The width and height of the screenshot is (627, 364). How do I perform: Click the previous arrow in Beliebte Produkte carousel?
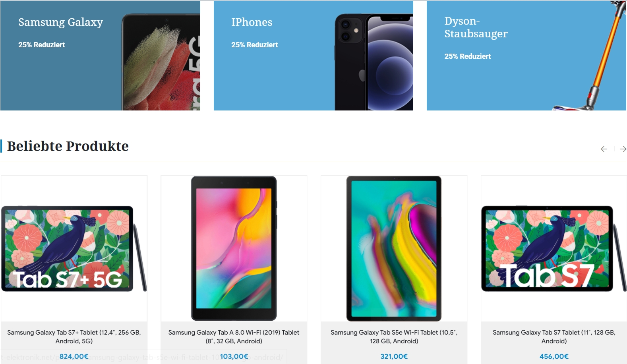pos(604,149)
